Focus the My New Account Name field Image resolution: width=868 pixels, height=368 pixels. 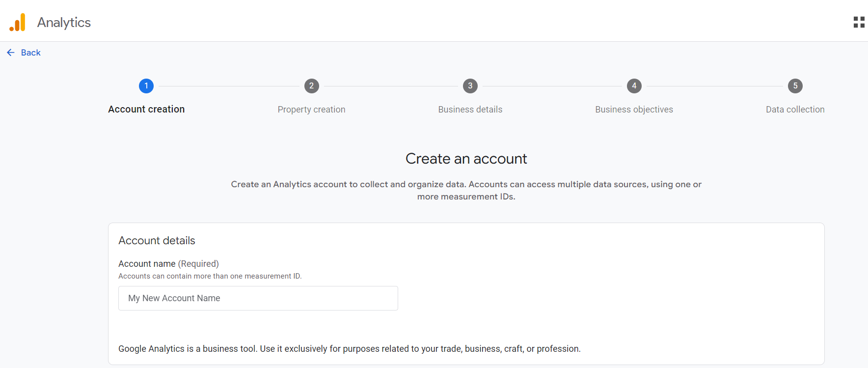click(258, 298)
